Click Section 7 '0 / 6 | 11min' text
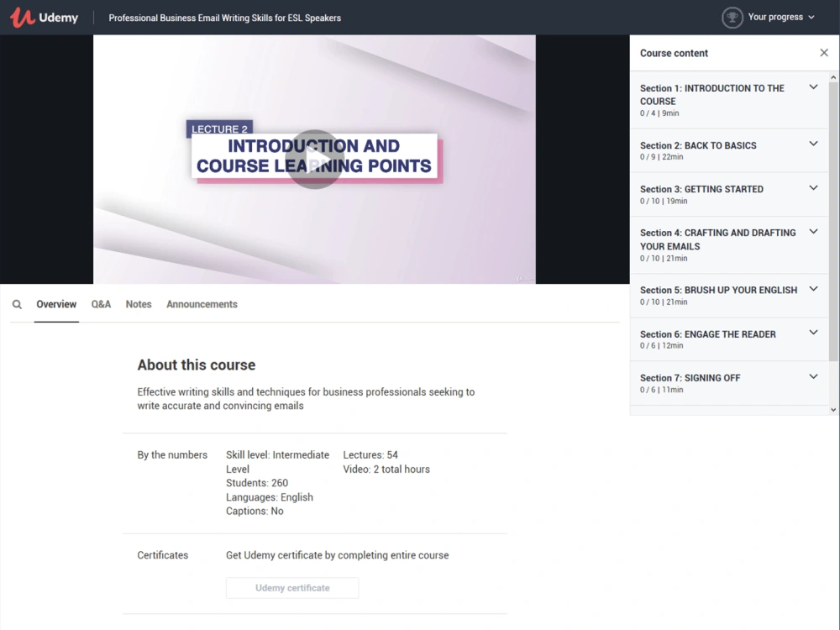This screenshot has height=630, width=840. click(x=662, y=390)
